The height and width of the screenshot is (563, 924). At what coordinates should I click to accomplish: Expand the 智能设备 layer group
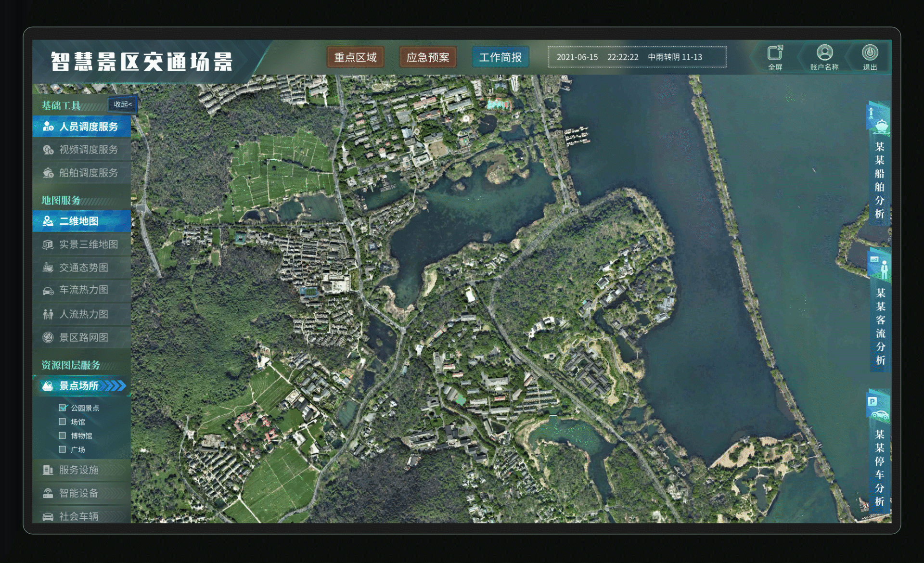point(82,493)
